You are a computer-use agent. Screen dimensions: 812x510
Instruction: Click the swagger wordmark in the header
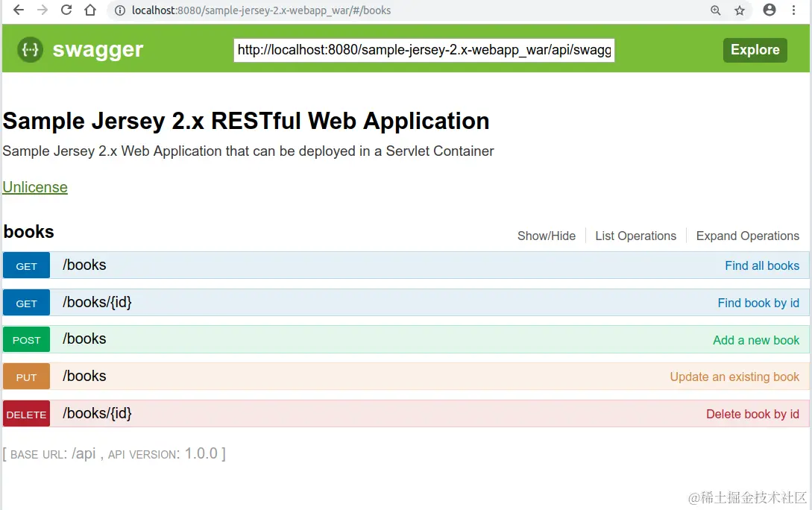98,50
